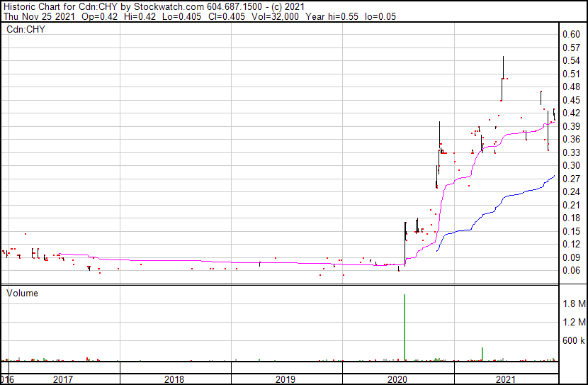
Task: Click the 0.60 price axis label
Action: coord(571,34)
